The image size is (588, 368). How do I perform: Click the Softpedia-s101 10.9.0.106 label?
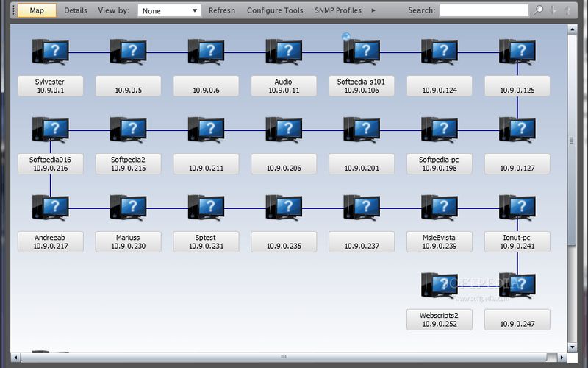pyautogui.click(x=362, y=86)
